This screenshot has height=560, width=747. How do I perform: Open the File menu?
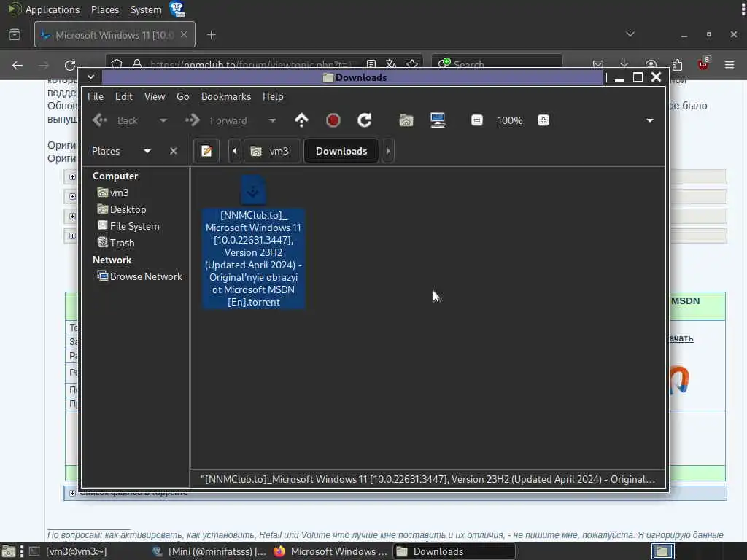coord(96,96)
